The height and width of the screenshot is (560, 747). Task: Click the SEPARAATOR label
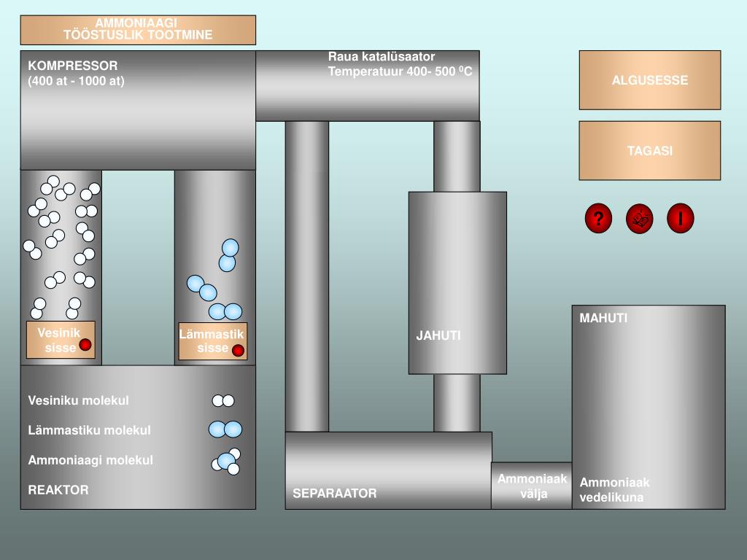[334, 494]
